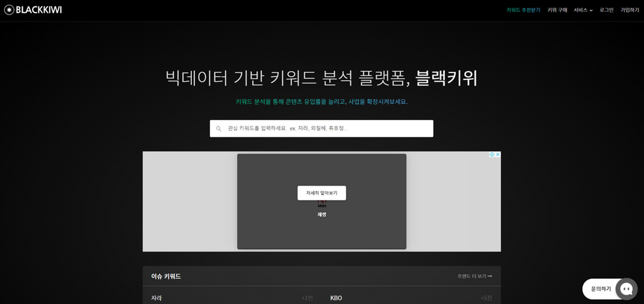The height and width of the screenshot is (304, 644).
Task: Play the ad video 재생
Action: [321, 215]
